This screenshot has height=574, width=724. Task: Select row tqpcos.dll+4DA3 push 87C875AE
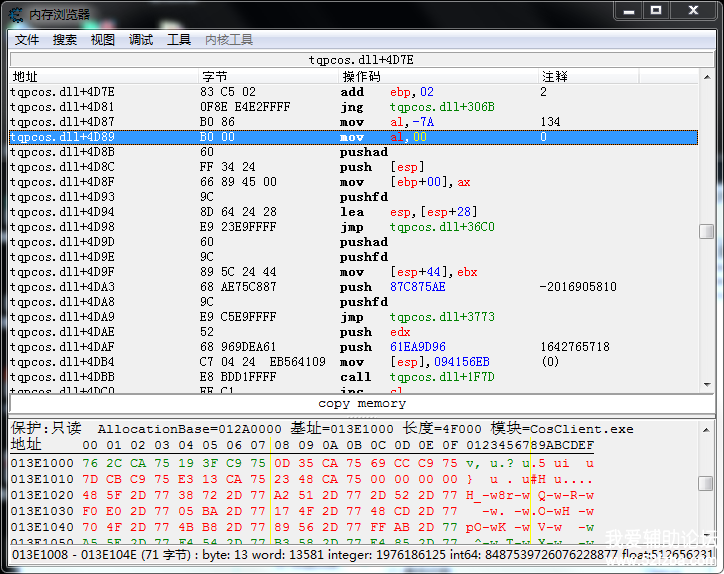click(353, 287)
